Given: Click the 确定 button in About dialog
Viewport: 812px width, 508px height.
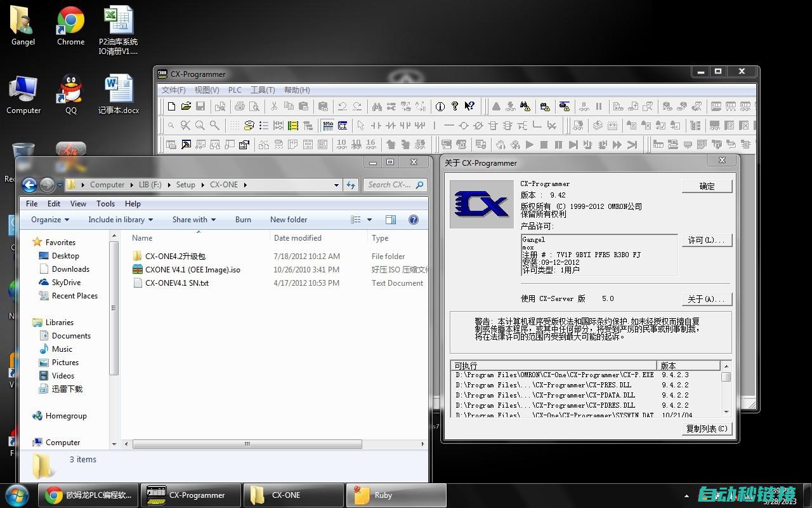Looking at the screenshot, I should click(x=707, y=186).
